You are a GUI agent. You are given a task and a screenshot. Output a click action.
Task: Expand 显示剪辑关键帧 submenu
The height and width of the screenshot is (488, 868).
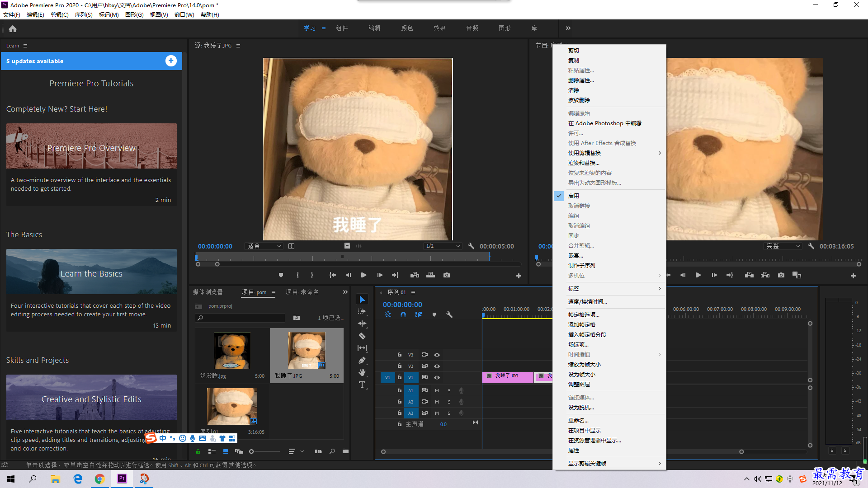coord(609,463)
